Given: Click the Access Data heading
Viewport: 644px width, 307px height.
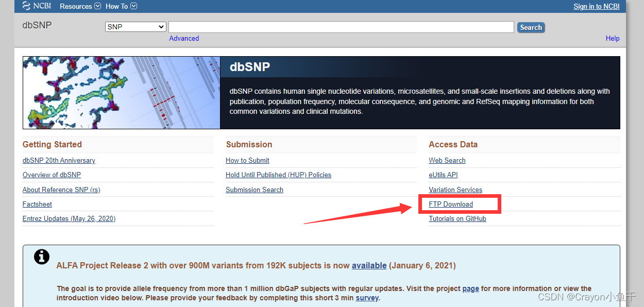Looking at the screenshot, I should click(453, 144).
